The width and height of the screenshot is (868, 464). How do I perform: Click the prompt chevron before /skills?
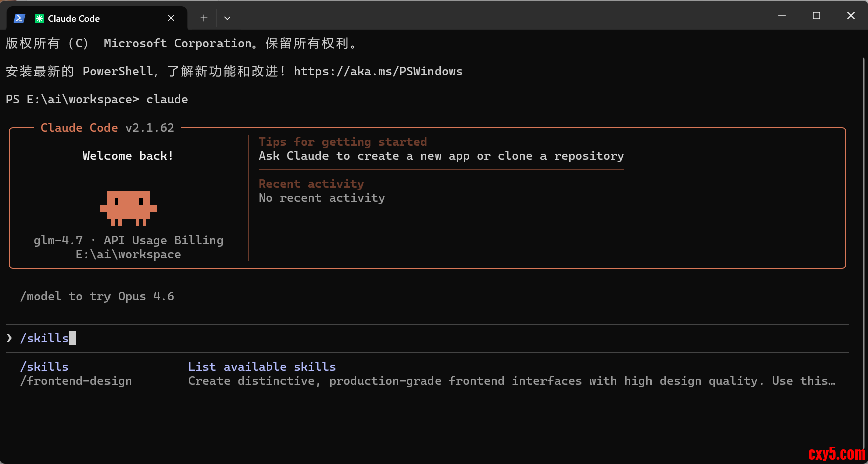pyautogui.click(x=9, y=338)
